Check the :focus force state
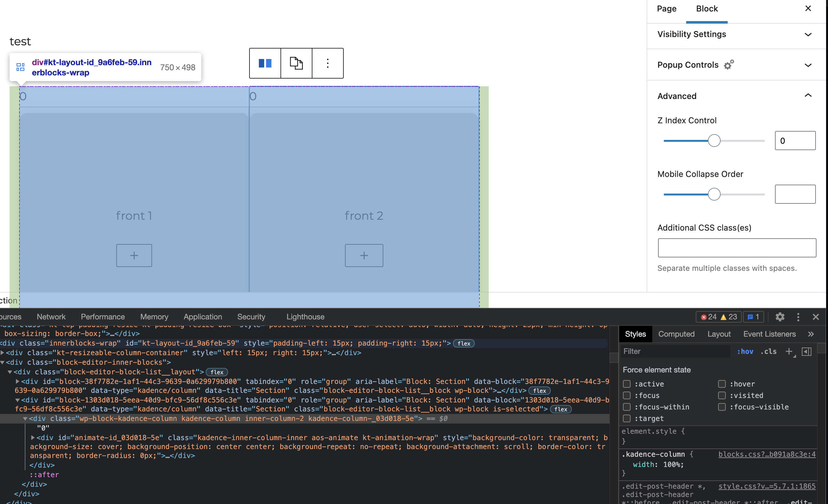 (x=626, y=395)
